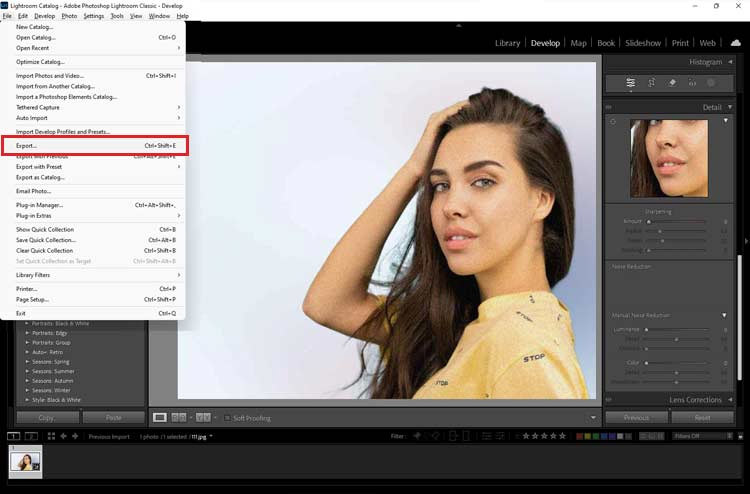Image resolution: width=750 pixels, height=494 pixels.
Task: Click the Luminance noise reduction slider
Action: (676, 329)
